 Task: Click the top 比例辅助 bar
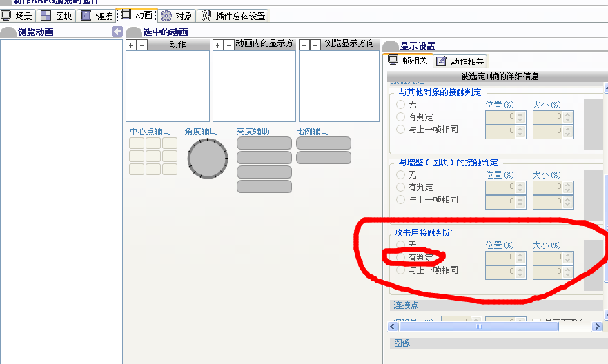(324, 143)
